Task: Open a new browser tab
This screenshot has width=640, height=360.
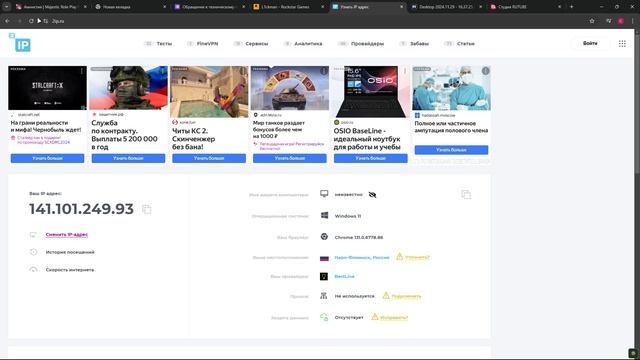Action: click(571, 7)
